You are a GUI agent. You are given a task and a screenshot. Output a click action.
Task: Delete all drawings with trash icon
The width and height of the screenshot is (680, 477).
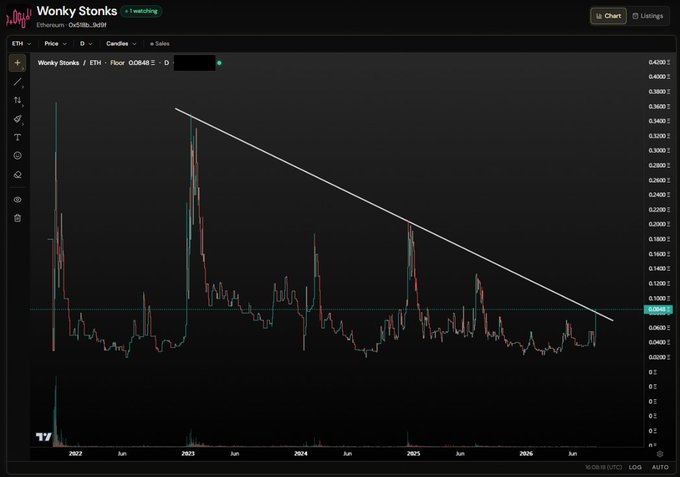17,218
